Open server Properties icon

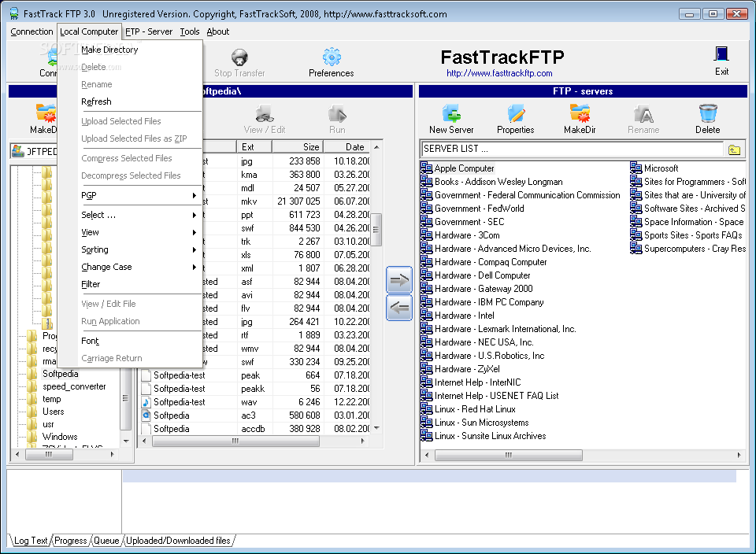515,113
